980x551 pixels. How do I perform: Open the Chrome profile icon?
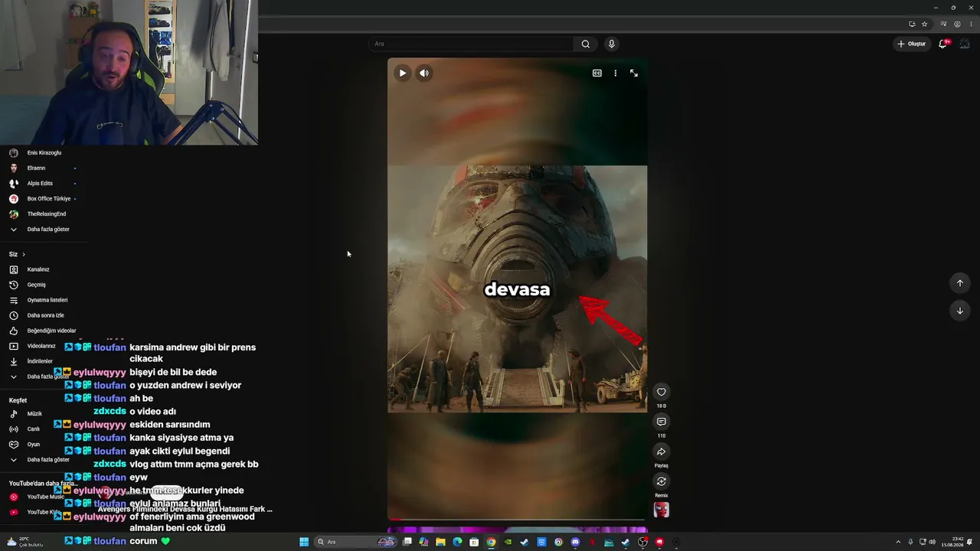[x=957, y=24]
